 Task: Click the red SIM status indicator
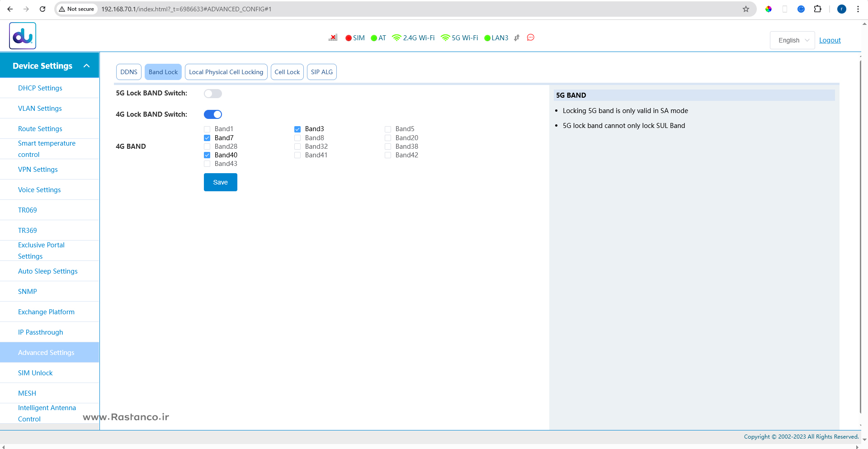(349, 38)
